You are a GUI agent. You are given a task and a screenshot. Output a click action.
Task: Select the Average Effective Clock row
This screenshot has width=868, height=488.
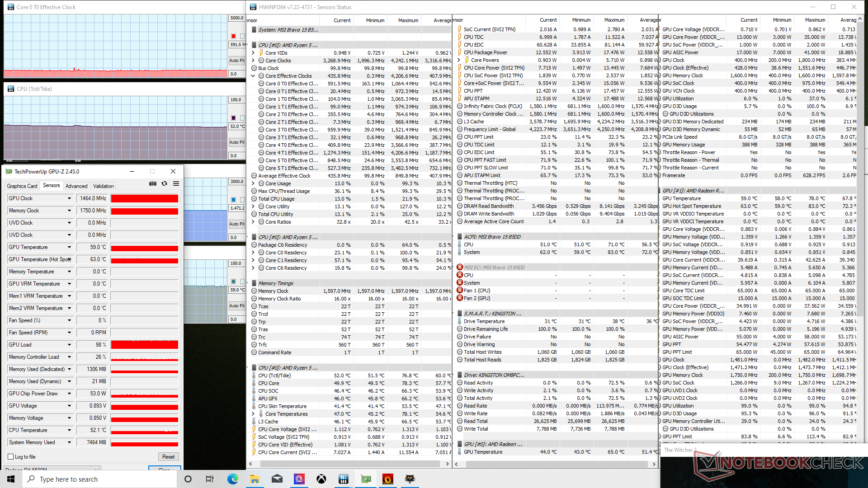coord(351,176)
